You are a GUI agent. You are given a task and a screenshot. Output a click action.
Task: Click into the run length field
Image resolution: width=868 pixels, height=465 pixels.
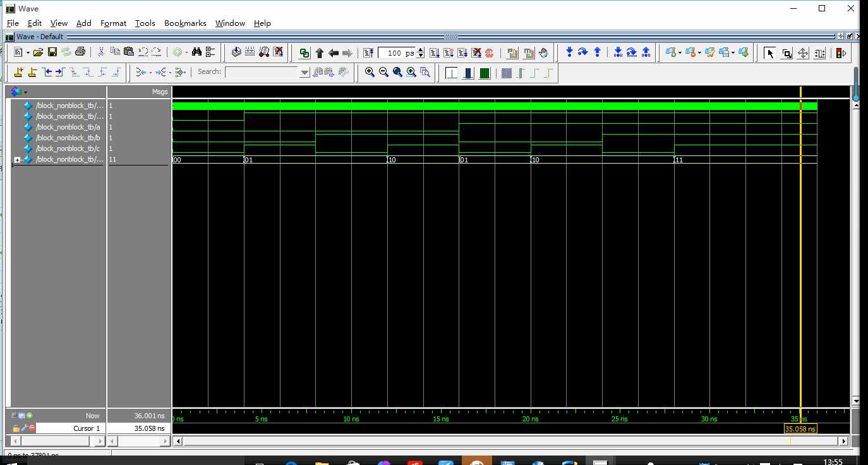[397, 53]
